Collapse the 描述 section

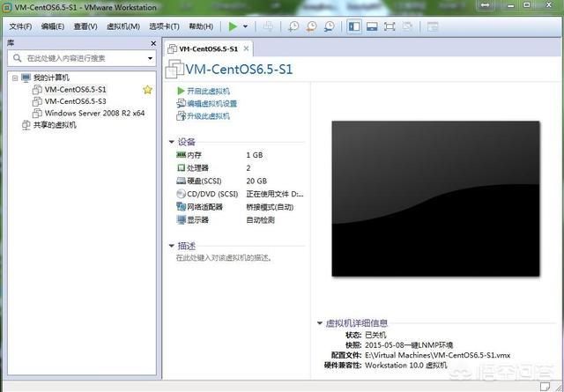(x=172, y=246)
